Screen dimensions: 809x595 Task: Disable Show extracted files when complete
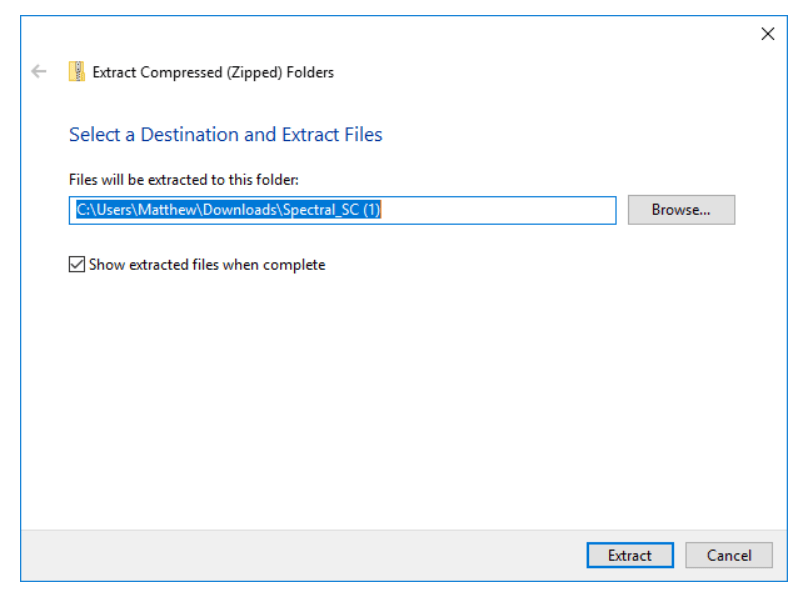pos(76,264)
